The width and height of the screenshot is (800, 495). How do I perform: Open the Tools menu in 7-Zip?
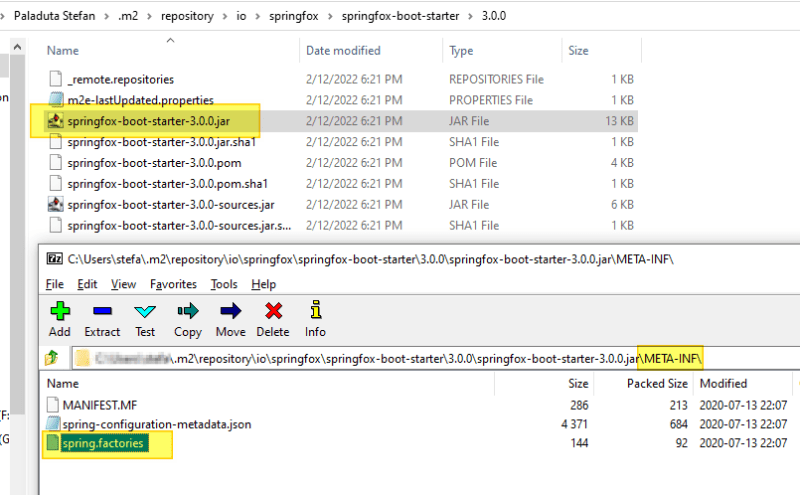point(224,284)
